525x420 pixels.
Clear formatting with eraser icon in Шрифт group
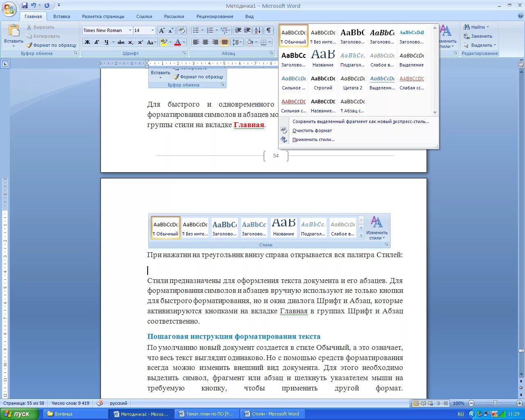pyautogui.click(x=183, y=30)
